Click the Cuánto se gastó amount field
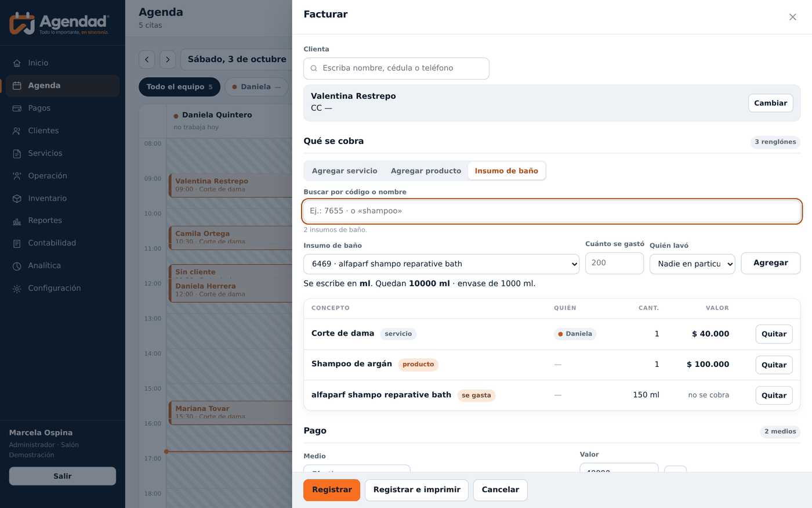Viewport: 812px width, 508px height. tap(614, 263)
